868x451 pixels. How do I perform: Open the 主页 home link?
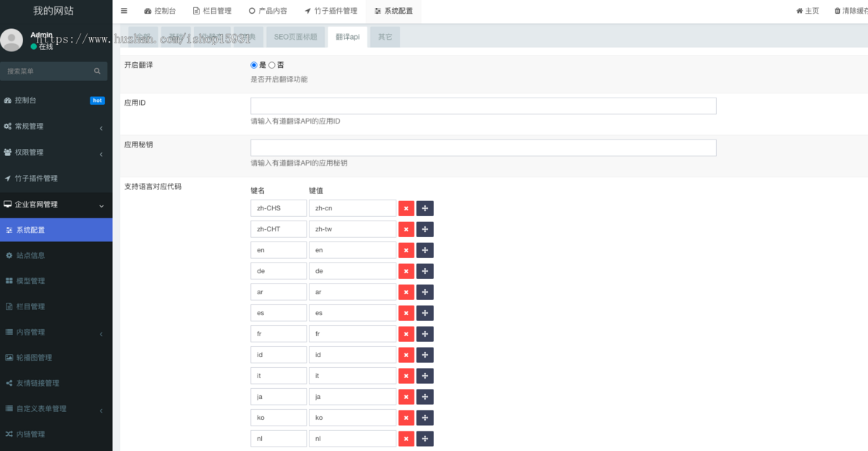[807, 11]
